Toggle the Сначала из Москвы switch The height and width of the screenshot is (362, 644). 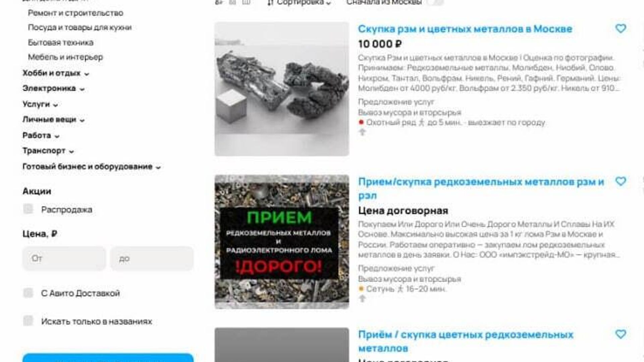[x=435, y=2]
